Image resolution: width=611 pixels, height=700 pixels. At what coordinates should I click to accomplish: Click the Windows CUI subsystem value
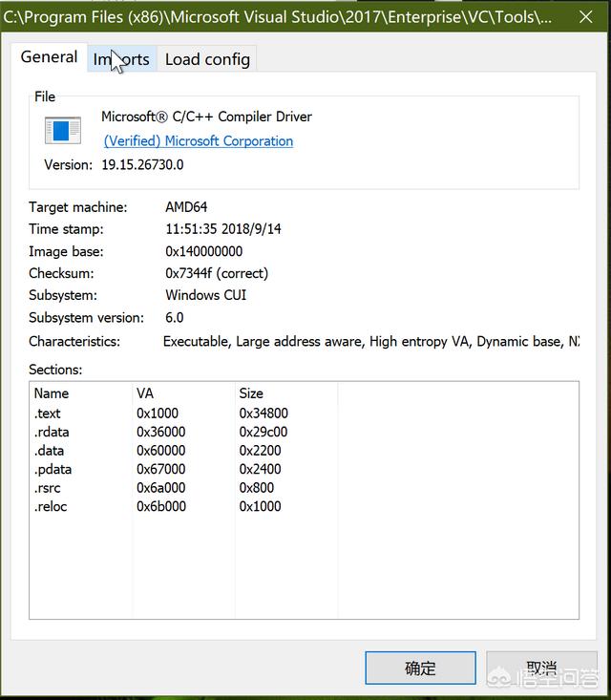click(206, 295)
